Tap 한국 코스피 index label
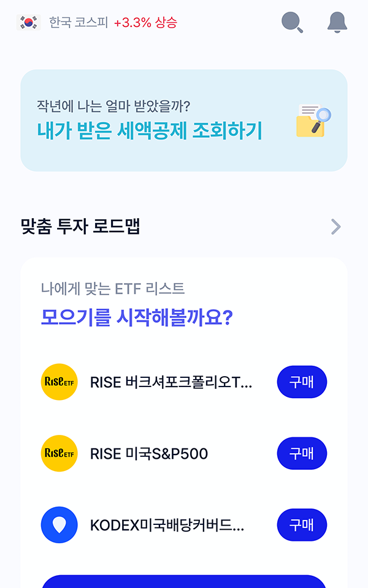 (x=78, y=23)
